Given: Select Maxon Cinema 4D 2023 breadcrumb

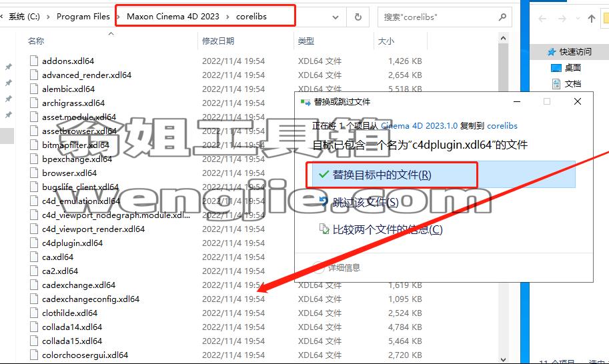Looking at the screenshot, I should pyautogui.click(x=173, y=17).
